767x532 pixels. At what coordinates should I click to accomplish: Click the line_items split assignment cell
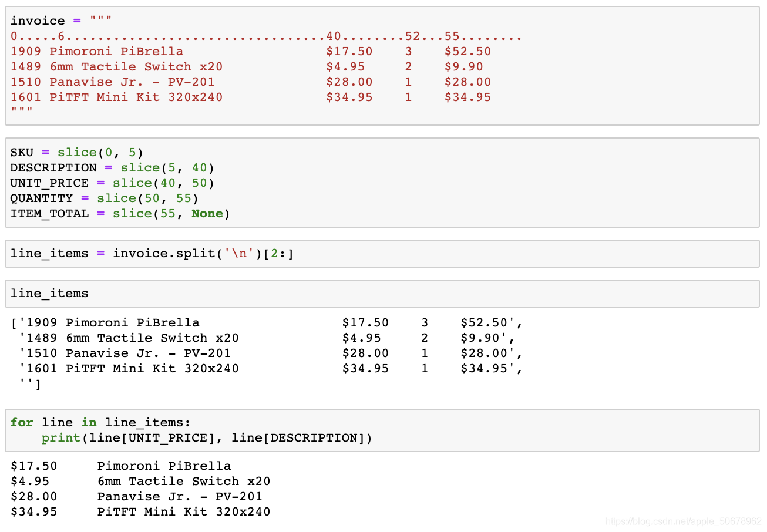click(382, 254)
